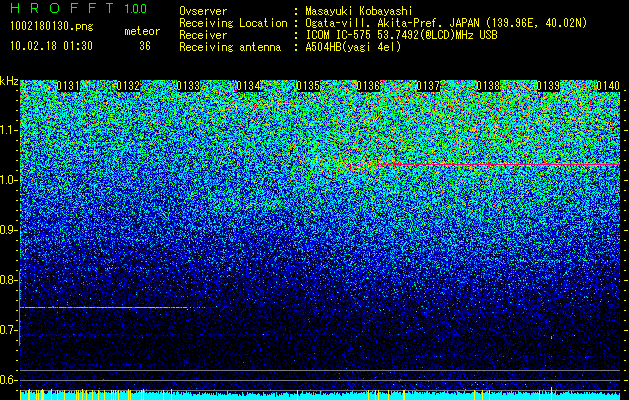Click the 0.6 frequency axis label

pyautogui.click(x=8, y=380)
